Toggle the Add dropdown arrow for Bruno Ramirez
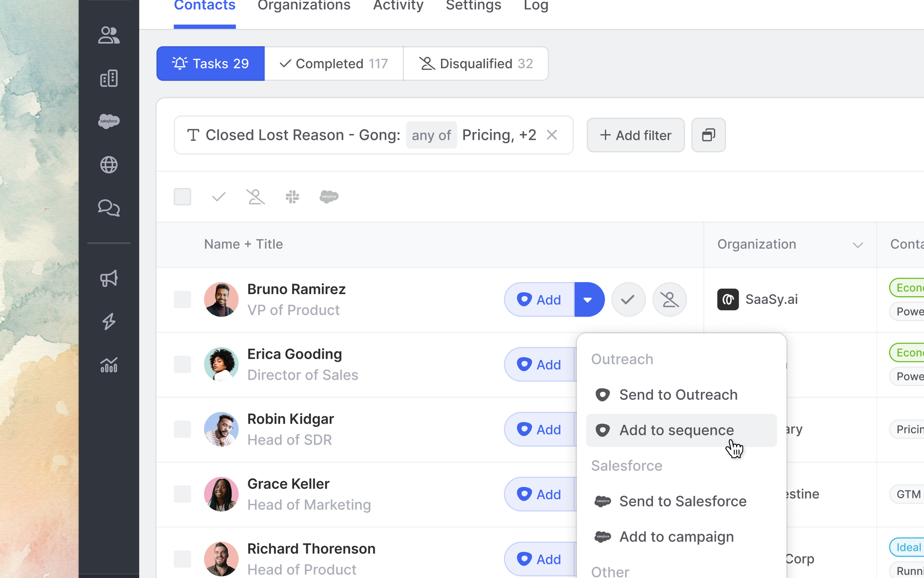This screenshot has height=578, width=924. pyautogui.click(x=588, y=299)
